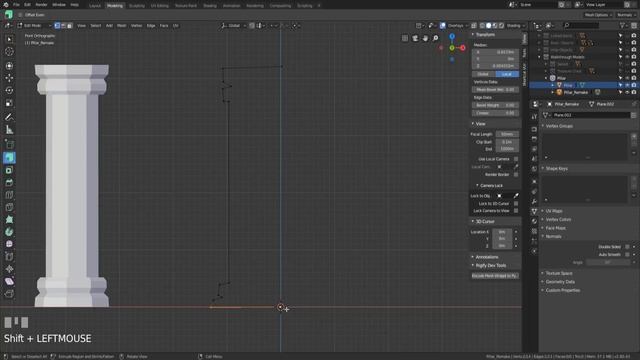
Task: Expand the Pillar_Remake outliner item
Action: [553, 92]
